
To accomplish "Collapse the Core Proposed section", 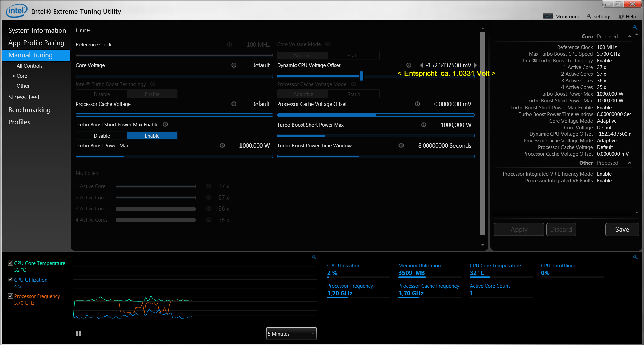I will click(x=630, y=36).
